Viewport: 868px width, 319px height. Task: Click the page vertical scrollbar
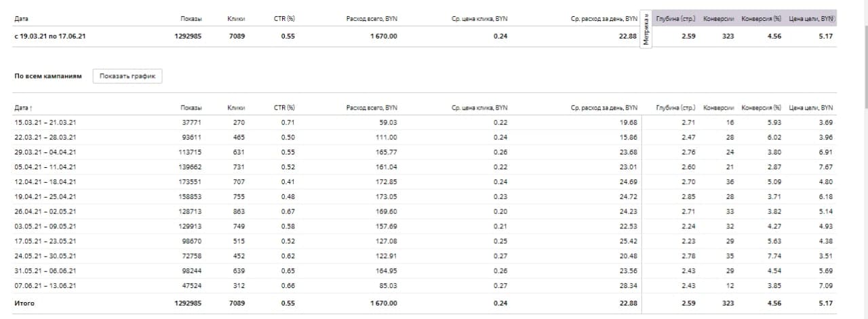pos(864,54)
